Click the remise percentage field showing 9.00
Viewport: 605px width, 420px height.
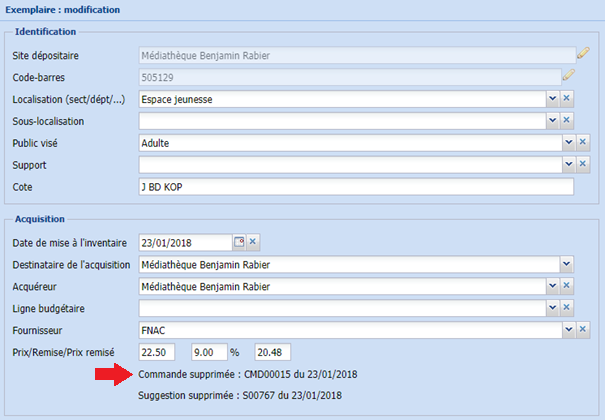click(x=209, y=351)
